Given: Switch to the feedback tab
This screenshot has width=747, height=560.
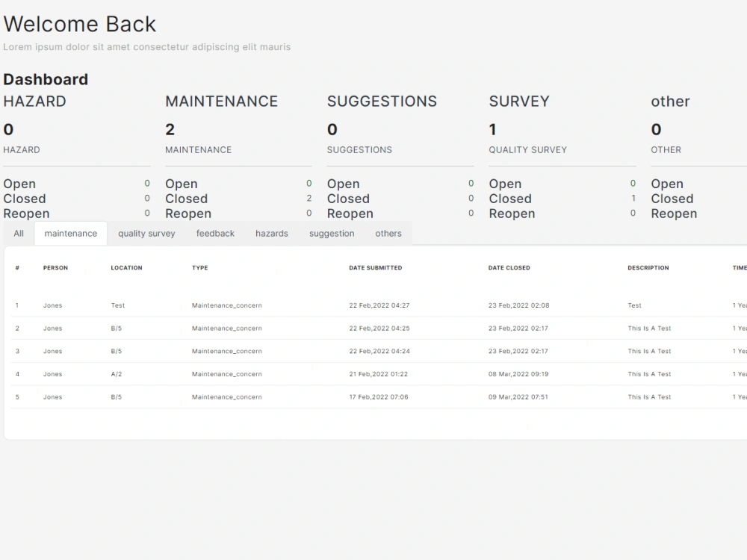Looking at the screenshot, I should pos(215,233).
